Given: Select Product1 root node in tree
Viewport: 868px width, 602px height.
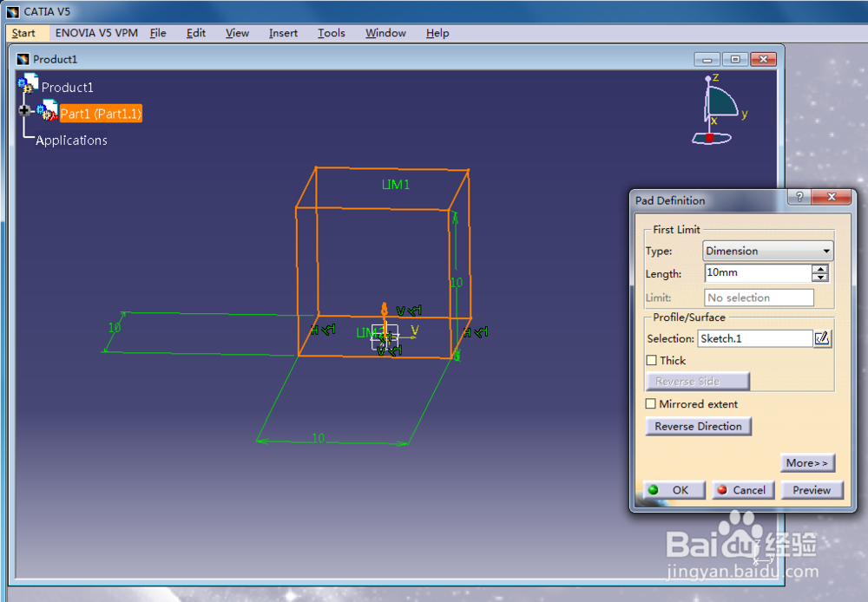Looking at the screenshot, I should tap(67, 87).
